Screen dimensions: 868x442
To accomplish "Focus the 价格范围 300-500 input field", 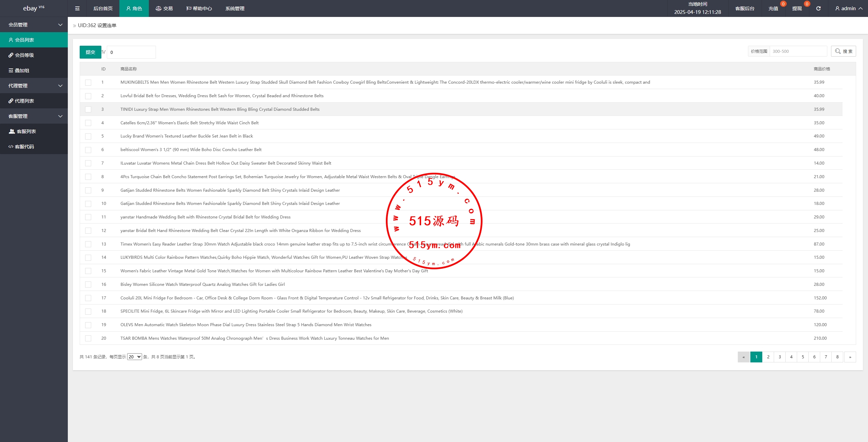I will point(798,51).
